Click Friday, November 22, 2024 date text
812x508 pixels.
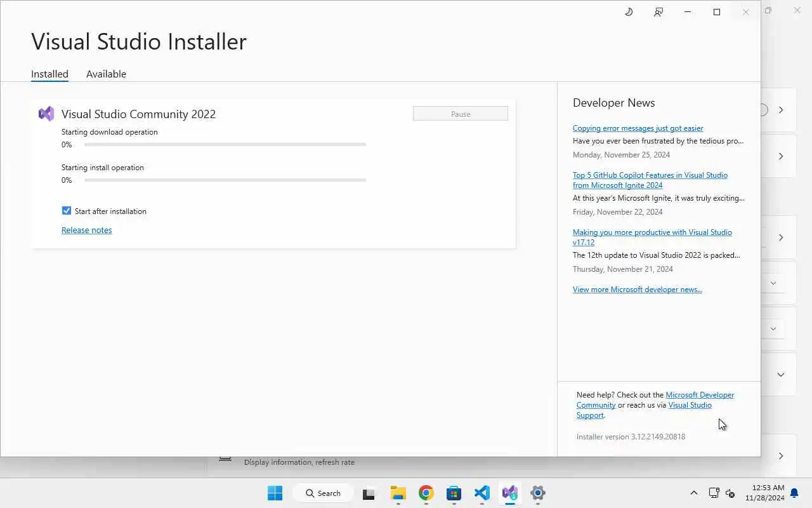[x=617, y=212]
